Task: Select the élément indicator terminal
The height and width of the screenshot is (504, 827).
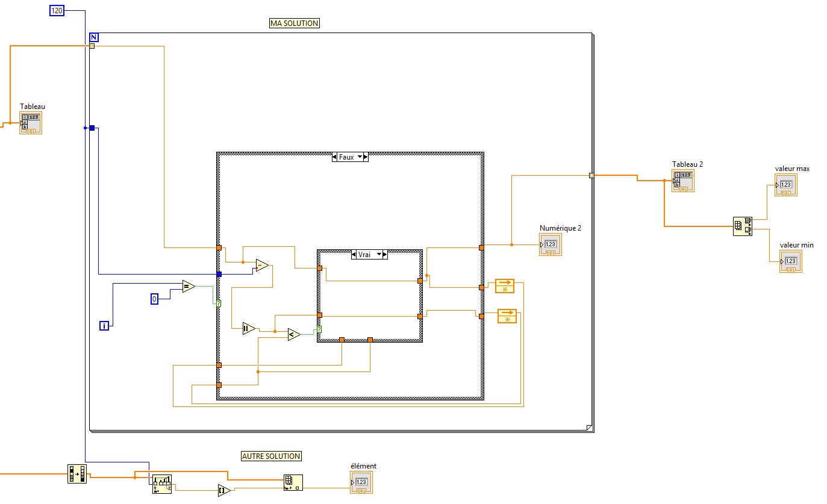Action: click(x=361, y=482)
